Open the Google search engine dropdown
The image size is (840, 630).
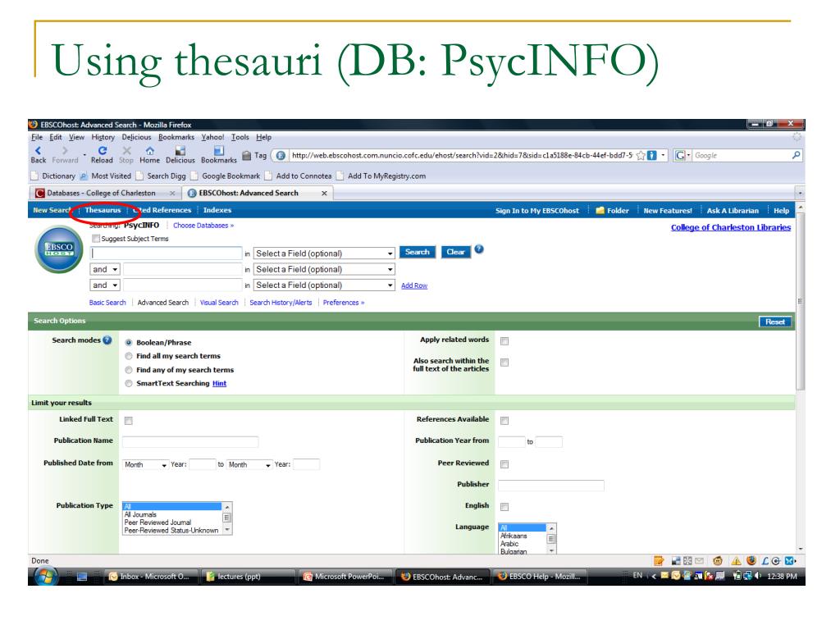tap(682, 155)
